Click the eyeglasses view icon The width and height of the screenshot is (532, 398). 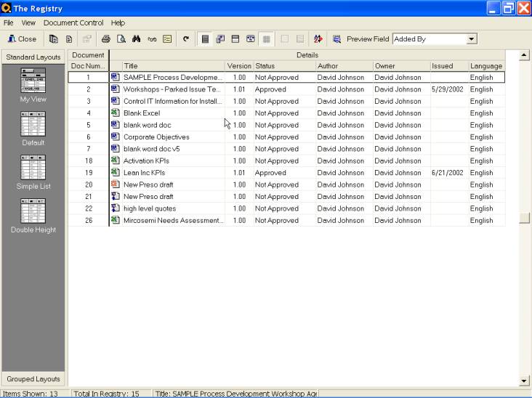[x=152, y=39]
